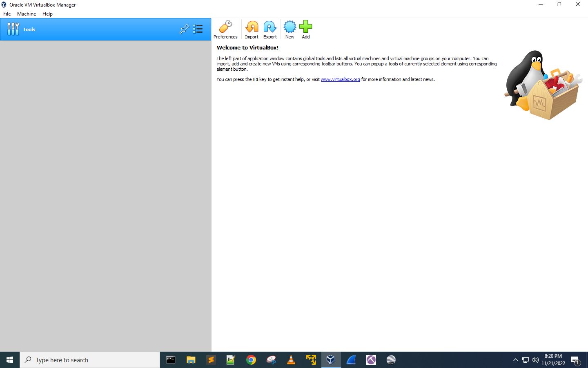The image size is (588, 368).
Task: Click the gray globe Pro taskbar icon
Action: 391,360
